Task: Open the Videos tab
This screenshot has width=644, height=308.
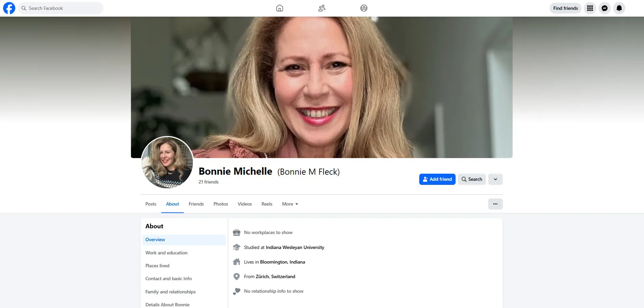Action: pos(245,204)
